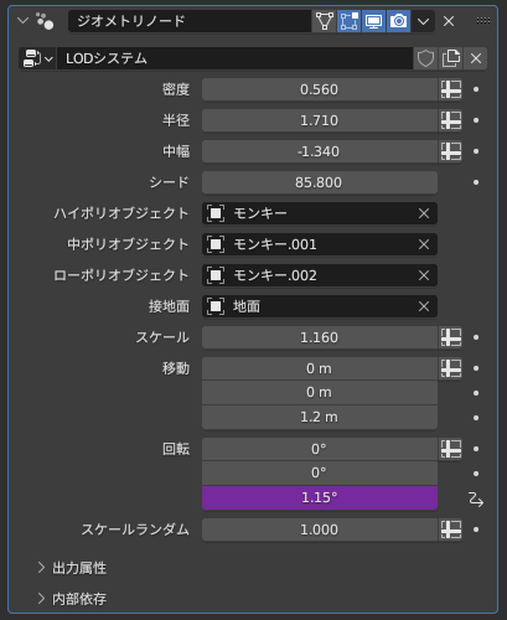Toggle attribute input for 密度
This screenshot has height=620, width=507.
tap(451, 89)
